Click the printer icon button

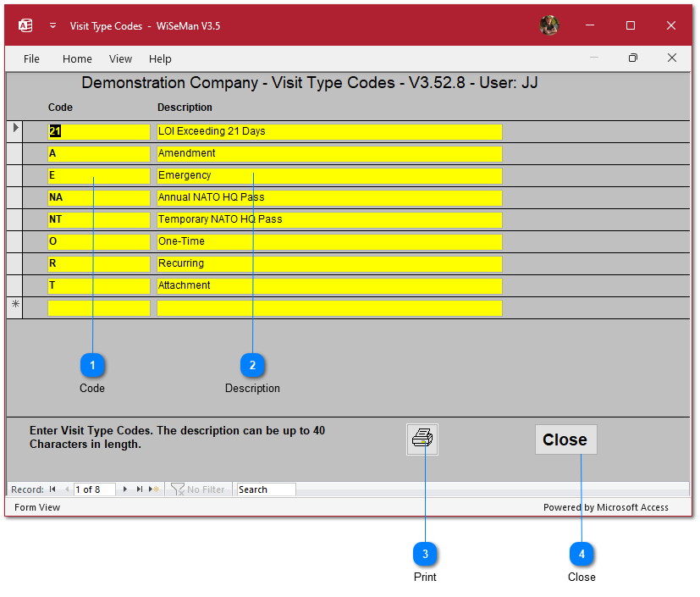[422, 439]
